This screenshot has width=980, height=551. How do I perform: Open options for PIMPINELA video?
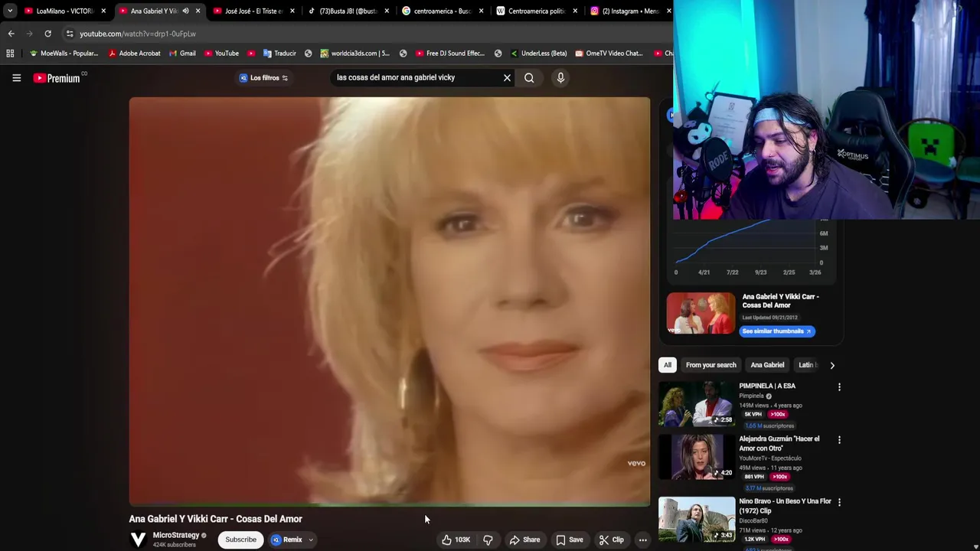(x=839, y=387)
